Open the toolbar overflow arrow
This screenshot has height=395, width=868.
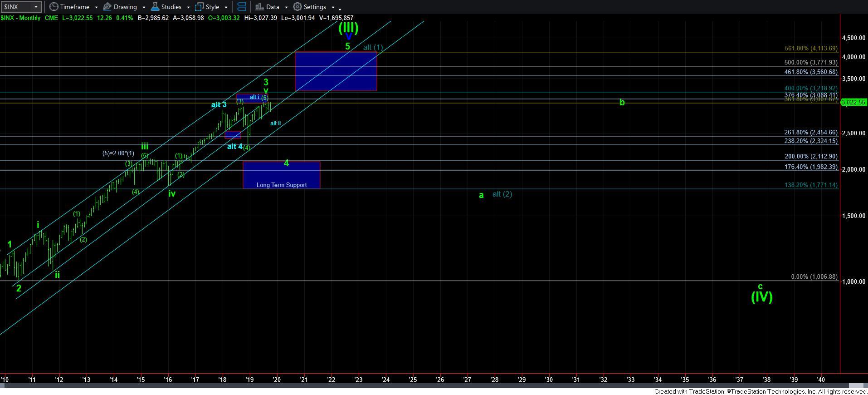(x=340, y=9)
